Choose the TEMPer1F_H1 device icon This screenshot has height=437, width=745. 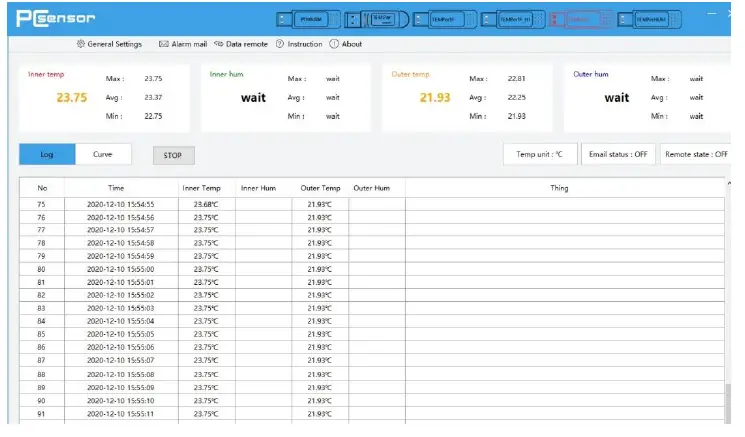513,19
